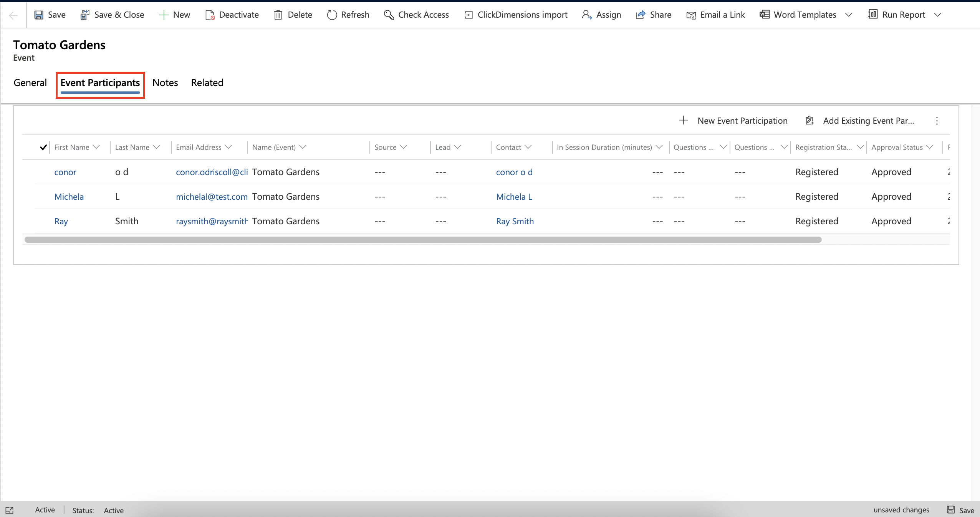Select the Event Participants tab

tap(100, 83)
